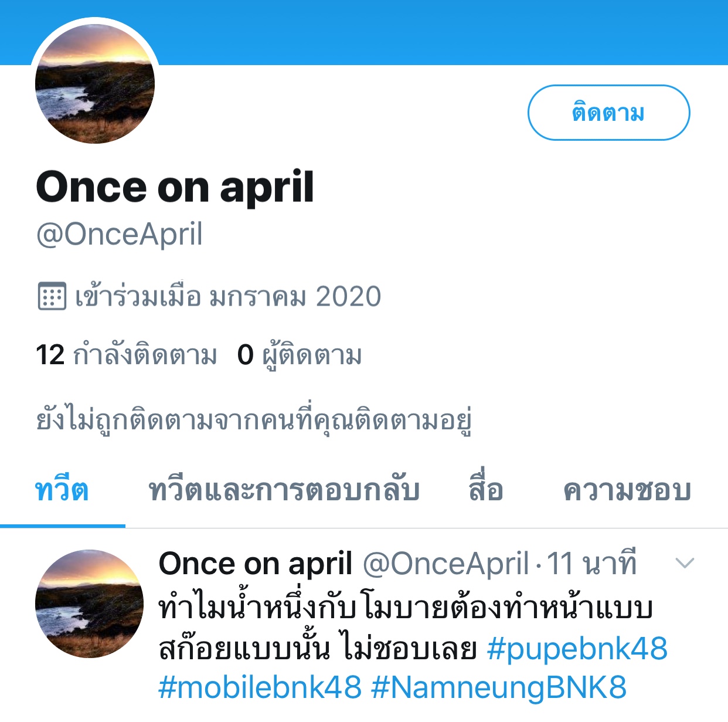The width and height of the screenshot is (728, 722).
Task: Click the calendar joined-date icon
Action: coord(52,296)
